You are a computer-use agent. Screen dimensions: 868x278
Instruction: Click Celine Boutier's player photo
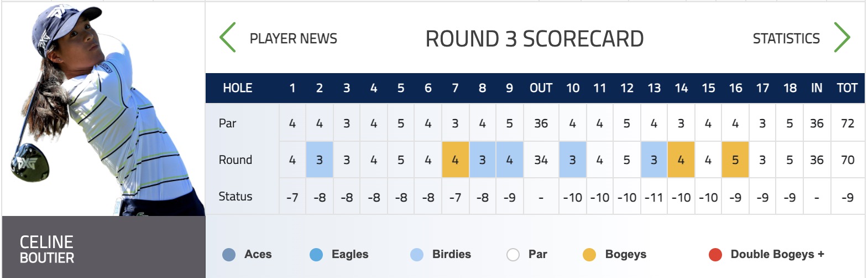104,109
